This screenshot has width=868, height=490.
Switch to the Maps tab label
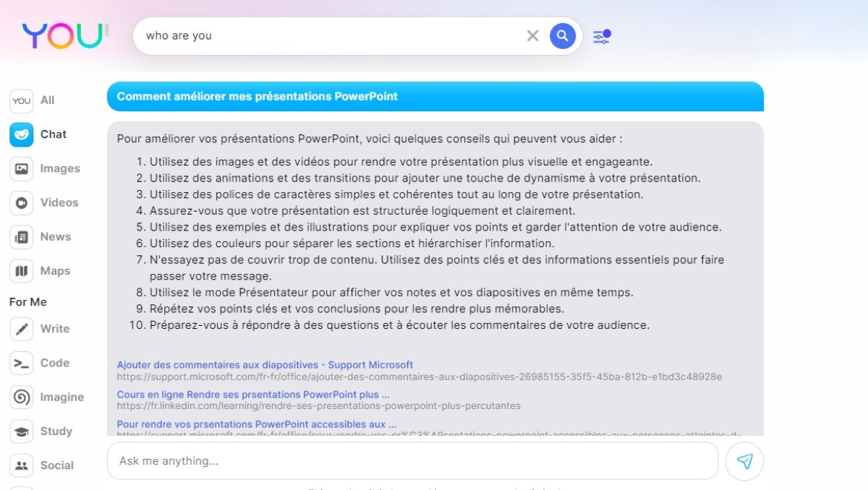55,271
